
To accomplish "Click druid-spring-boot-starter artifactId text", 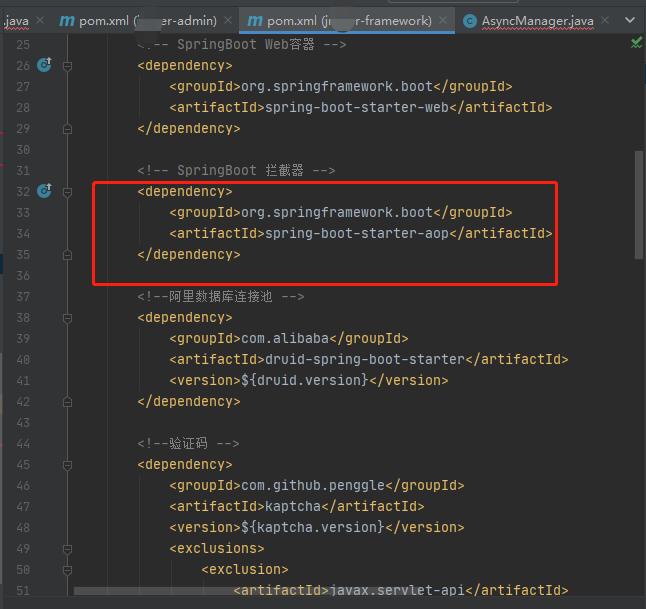I will [365, 360].
